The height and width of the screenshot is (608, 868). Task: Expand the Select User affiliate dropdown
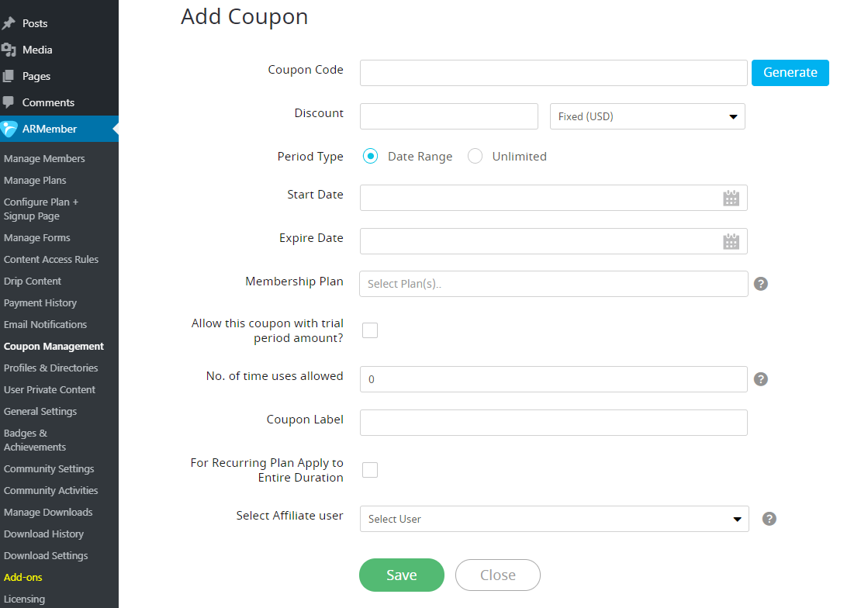[x=554, y=519]
